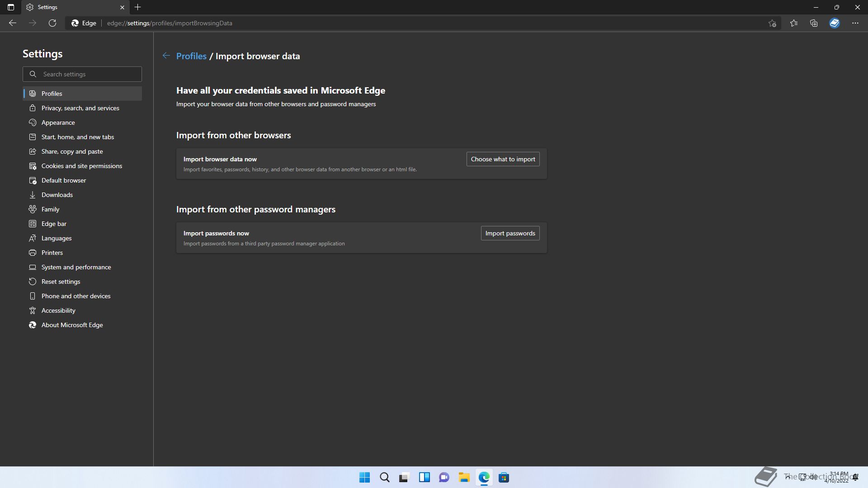Open Cookies and site permissions
The image size is (868, 488).
tap(82, 166)
